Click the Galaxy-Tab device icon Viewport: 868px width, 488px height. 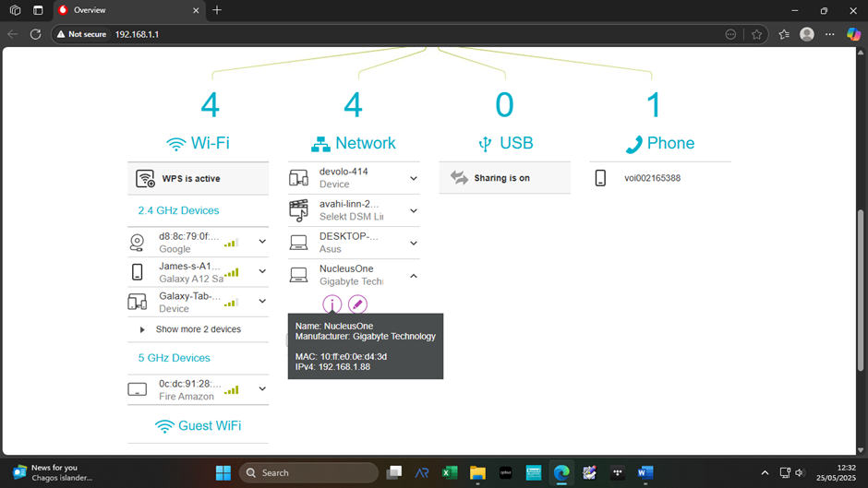tap(137, 302)
